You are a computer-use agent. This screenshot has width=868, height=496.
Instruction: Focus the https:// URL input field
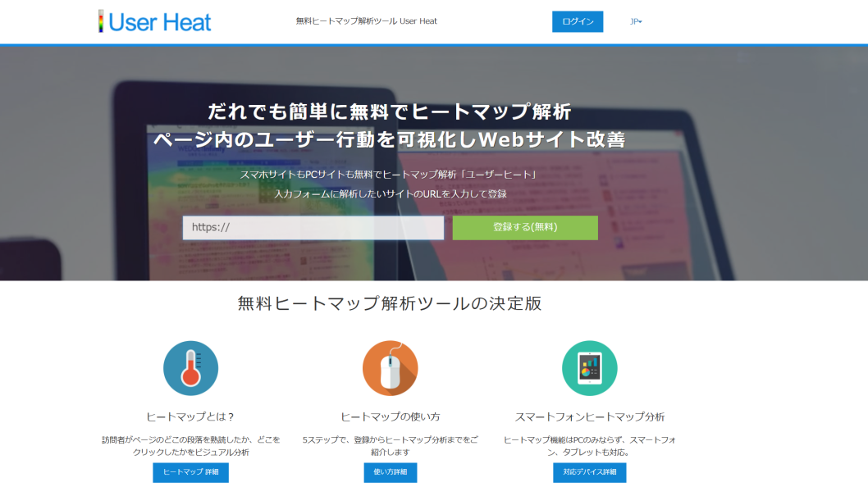(x=313, y=227)
